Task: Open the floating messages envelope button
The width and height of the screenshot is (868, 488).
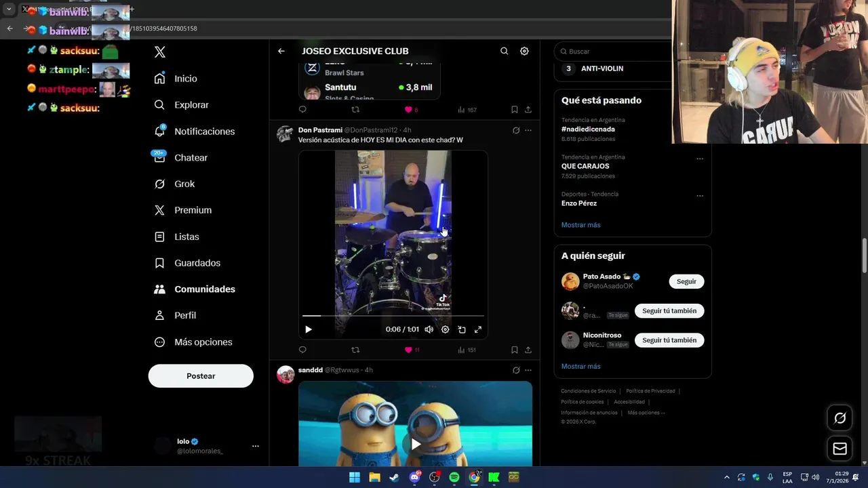Action: tap(840, 449)
